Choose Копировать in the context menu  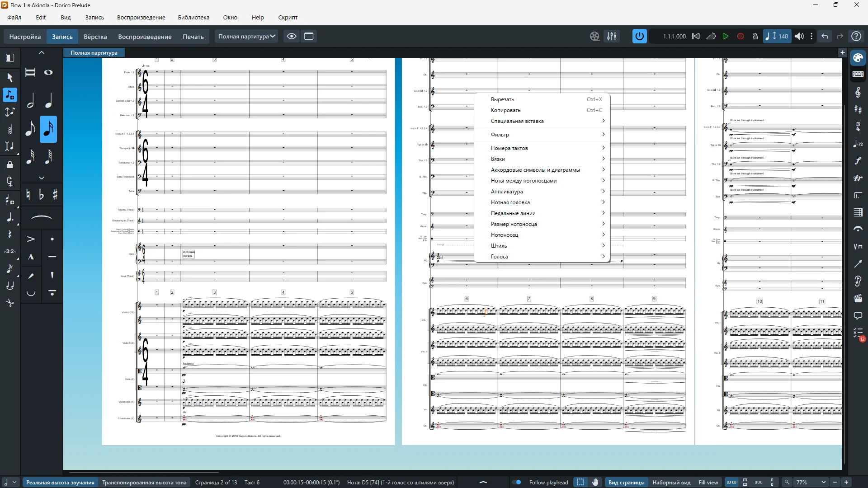coord(505,110)
